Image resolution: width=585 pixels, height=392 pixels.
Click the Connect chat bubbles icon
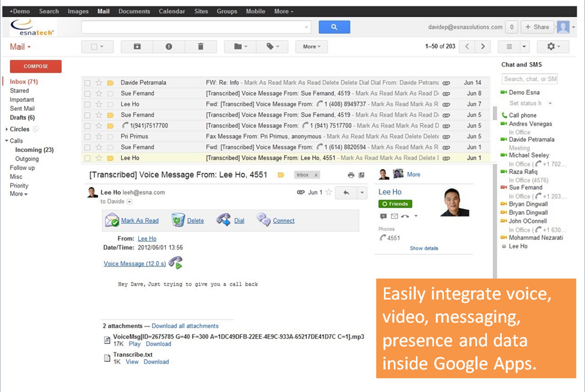pos(263,220)
